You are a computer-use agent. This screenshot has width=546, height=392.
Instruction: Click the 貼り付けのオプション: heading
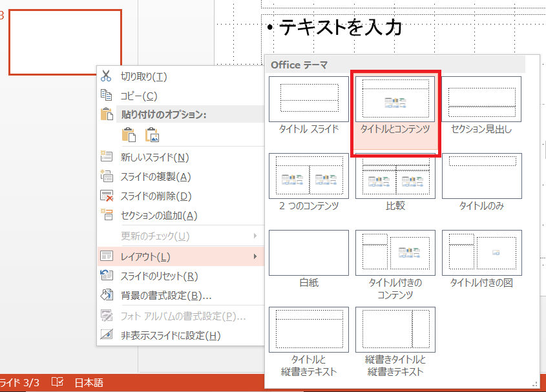click(x=163, y=114)
